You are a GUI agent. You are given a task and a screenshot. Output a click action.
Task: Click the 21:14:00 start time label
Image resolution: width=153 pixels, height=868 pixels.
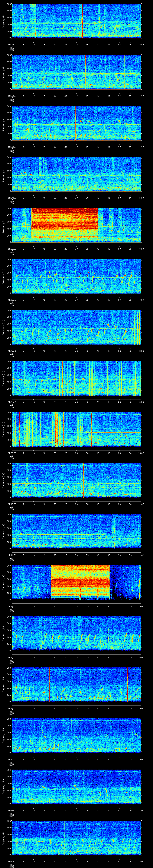pos(12,708)
